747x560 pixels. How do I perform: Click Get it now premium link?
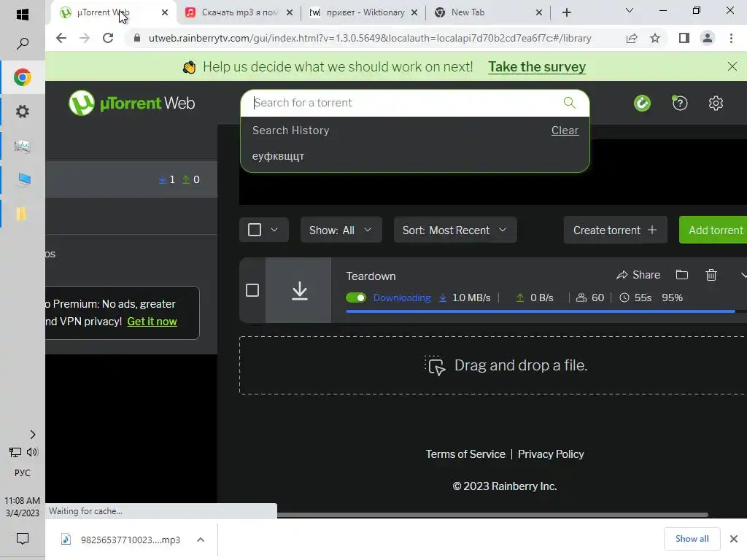(x=152, y=322)
